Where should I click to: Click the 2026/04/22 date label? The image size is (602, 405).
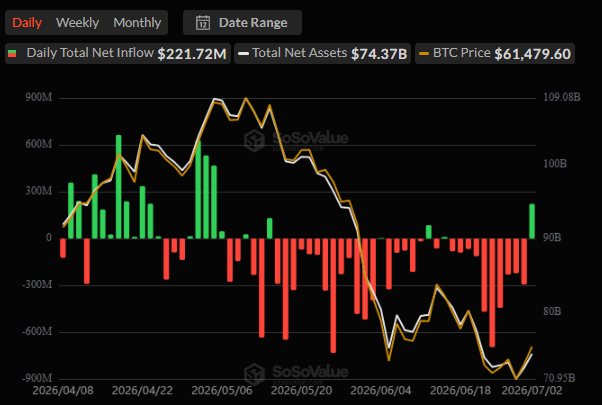click(142, 391)
